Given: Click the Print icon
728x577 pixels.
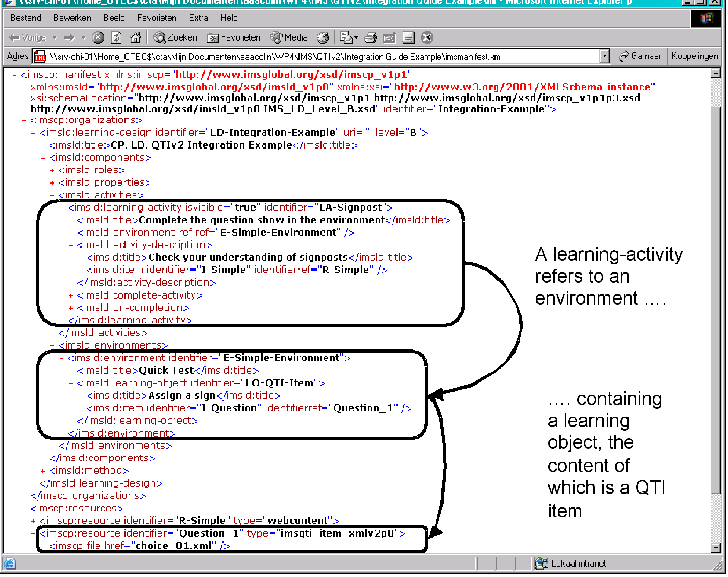Looking at the screenshot, I should point(371,38).
